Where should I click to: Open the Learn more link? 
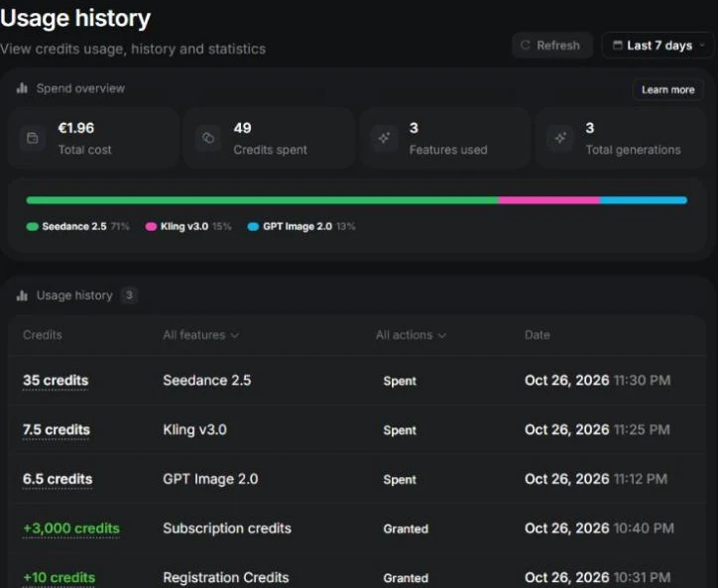tap(668, 90)
